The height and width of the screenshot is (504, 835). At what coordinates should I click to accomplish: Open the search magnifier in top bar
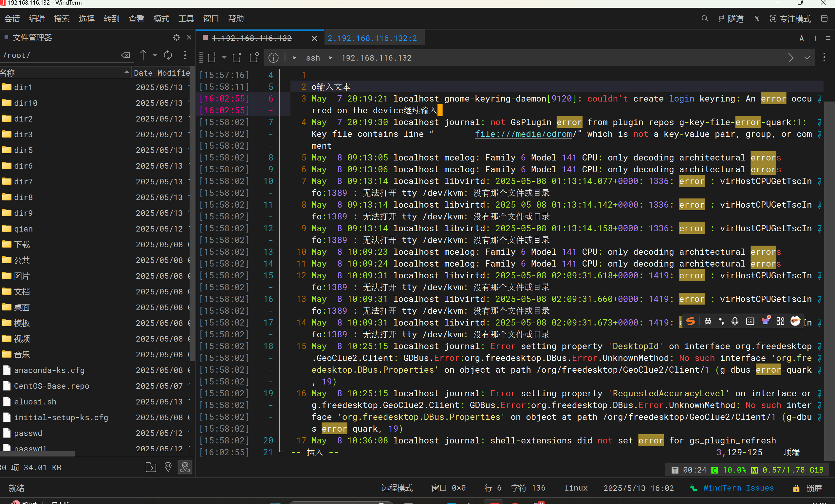pyautogui.click(x=705, y=19)
